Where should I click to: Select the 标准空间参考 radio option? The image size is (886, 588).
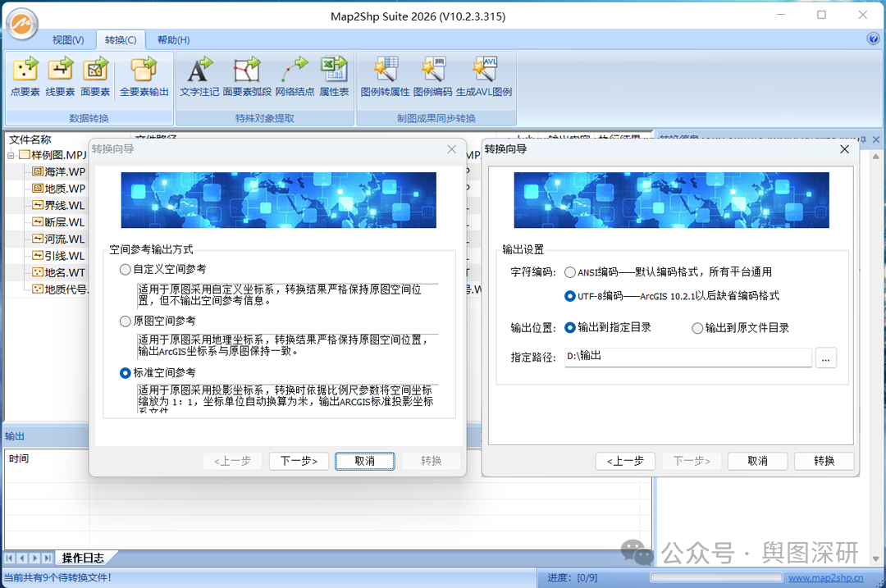click(125, 372)
